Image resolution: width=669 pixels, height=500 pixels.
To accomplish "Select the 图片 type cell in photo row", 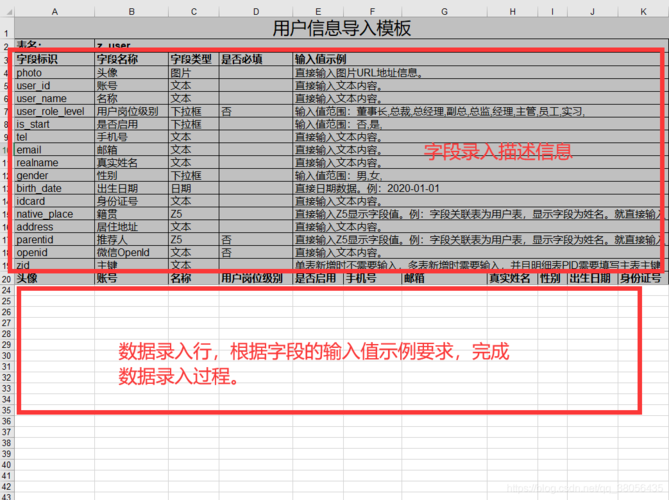I will pos(194,73).
